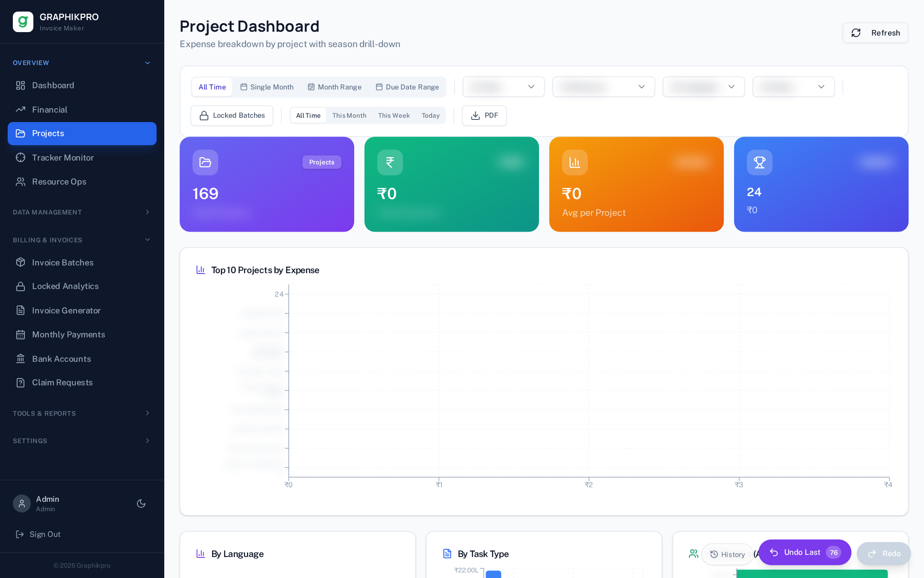Click the rupee icon on the green card
Viewport: 924px width, 578px height.
(390, 162)
